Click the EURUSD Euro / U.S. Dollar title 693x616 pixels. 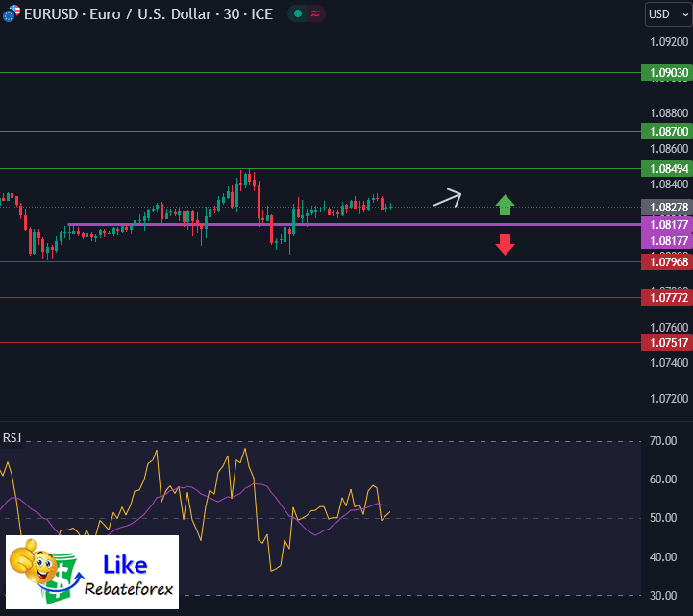pos(148,14)
